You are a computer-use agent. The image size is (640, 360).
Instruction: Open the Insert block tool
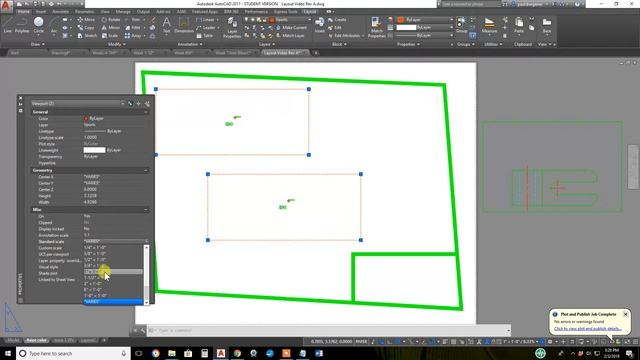coord(320,24)
